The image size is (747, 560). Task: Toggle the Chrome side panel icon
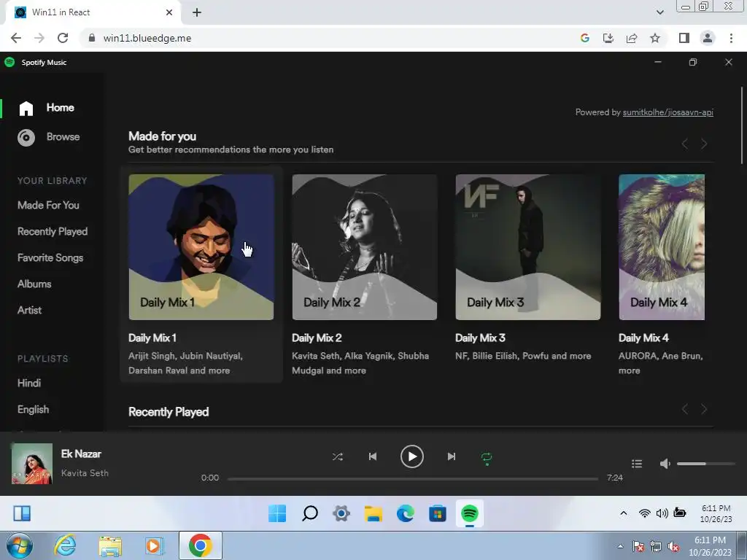click(684, 38)
